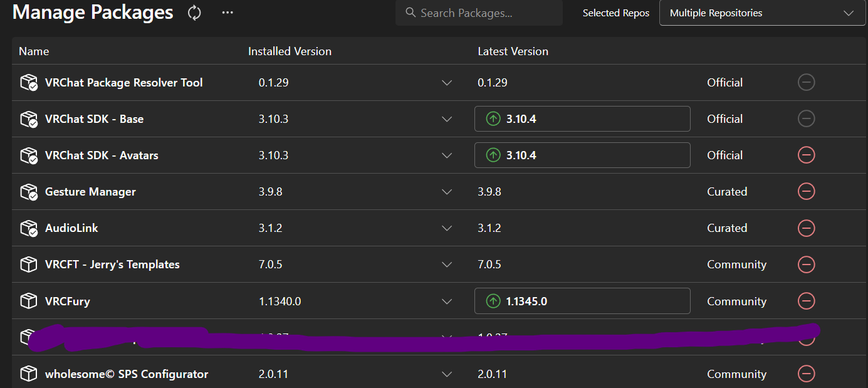Expand version dropdown for VRCFT - Jerry's Templates
Image resolution: width=868 pixels, height=388 pixels.
(447, 265)
